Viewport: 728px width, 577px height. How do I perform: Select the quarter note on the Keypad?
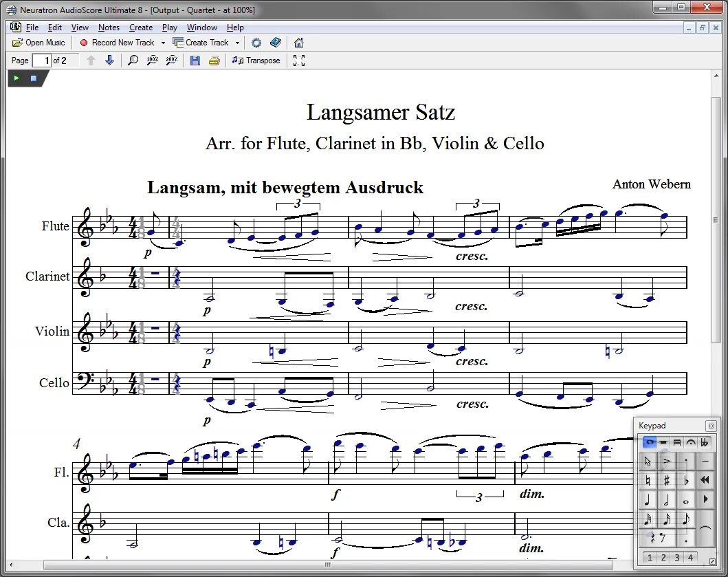click(648, 500)
